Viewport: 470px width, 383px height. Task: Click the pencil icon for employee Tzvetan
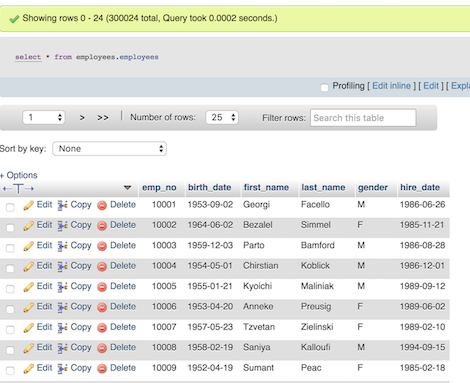(x=28, y=328)
